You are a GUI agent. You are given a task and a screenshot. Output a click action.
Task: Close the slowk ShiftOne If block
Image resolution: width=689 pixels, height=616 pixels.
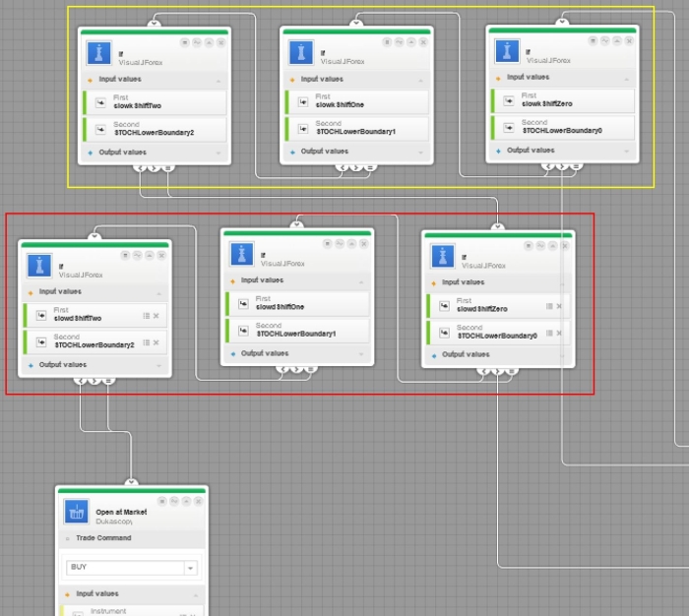click(x=423, y=41)
